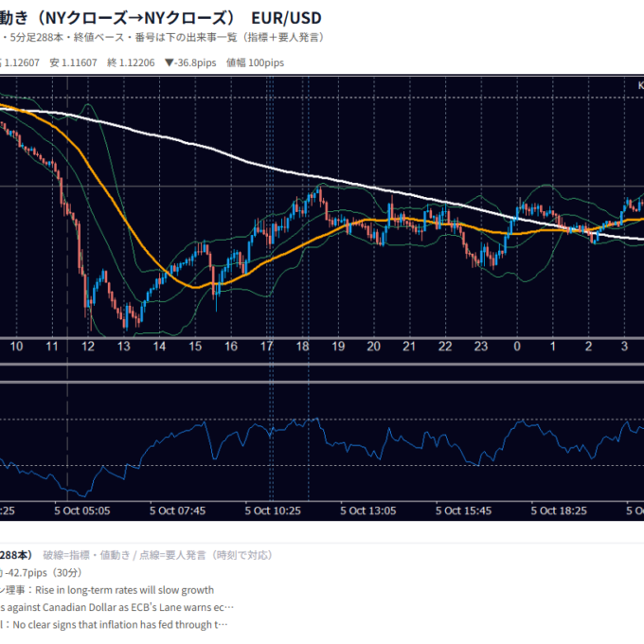This screenshot has width=644, height=644.
Task: Click hour label 18 on chart axis
Action: pyautogui.click(x=302, y=347)
